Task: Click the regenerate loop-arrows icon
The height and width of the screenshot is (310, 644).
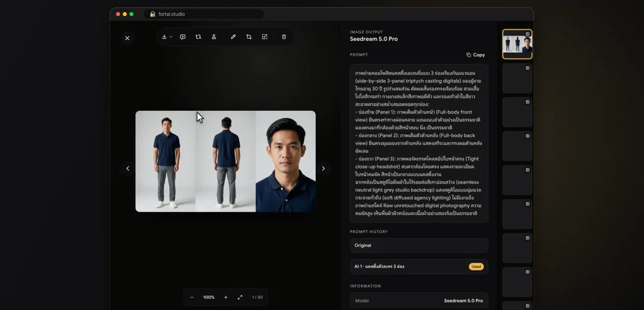Action: (198, 37)
